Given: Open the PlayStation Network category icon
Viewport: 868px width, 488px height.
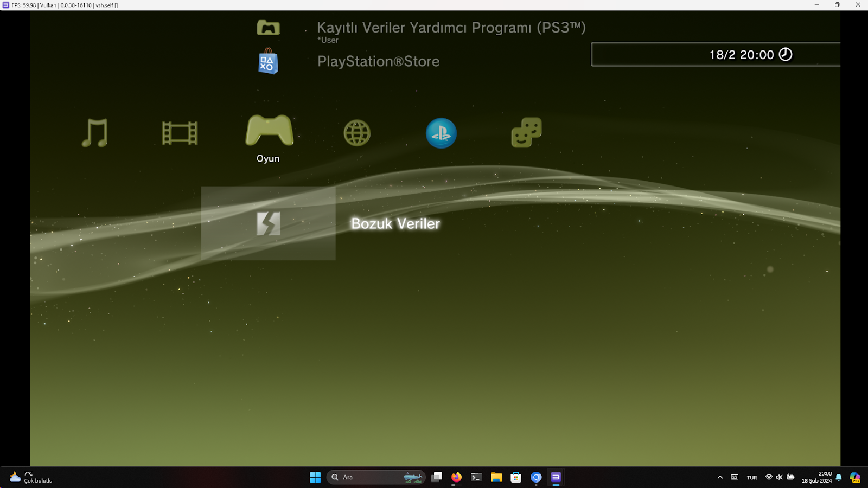Looking at the screenshot, I should (x=441, y=133).
